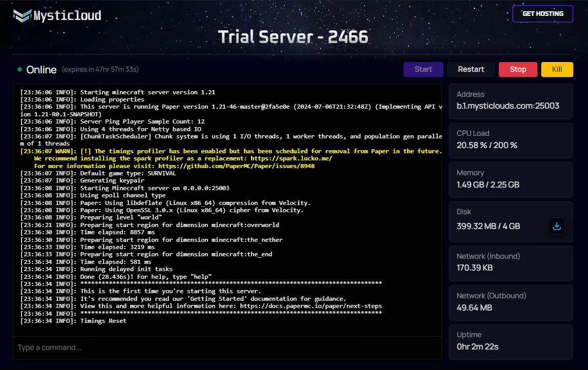The image size is (588, 370).
Task: Click the CPU Load stats card
Action: point(511,140)
